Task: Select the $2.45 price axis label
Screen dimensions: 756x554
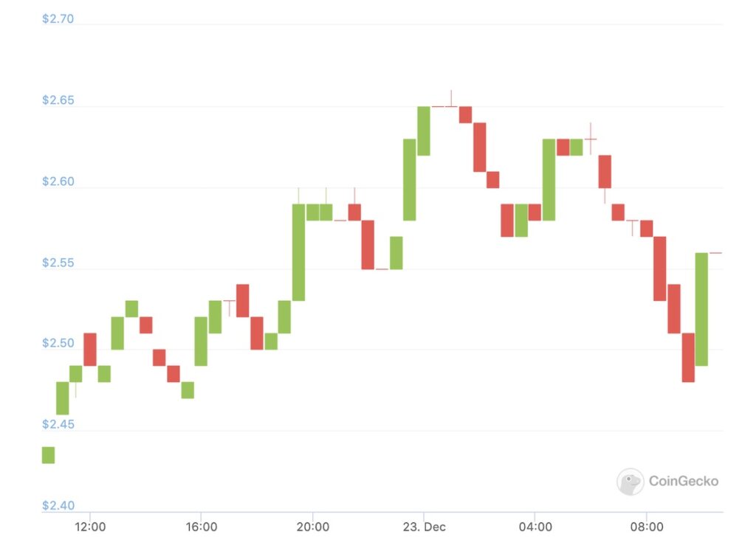Action: click(58, 424)
